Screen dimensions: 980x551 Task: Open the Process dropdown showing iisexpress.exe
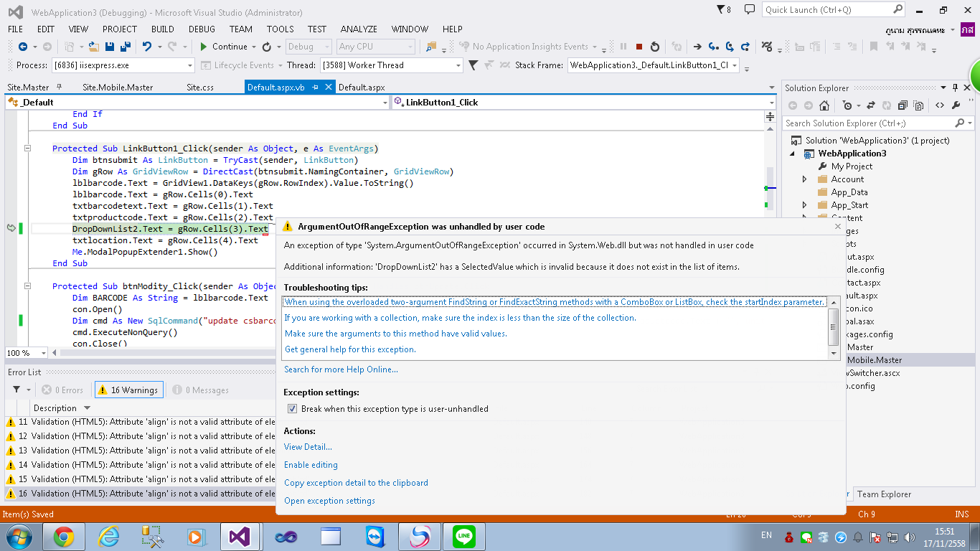point(123,65)
